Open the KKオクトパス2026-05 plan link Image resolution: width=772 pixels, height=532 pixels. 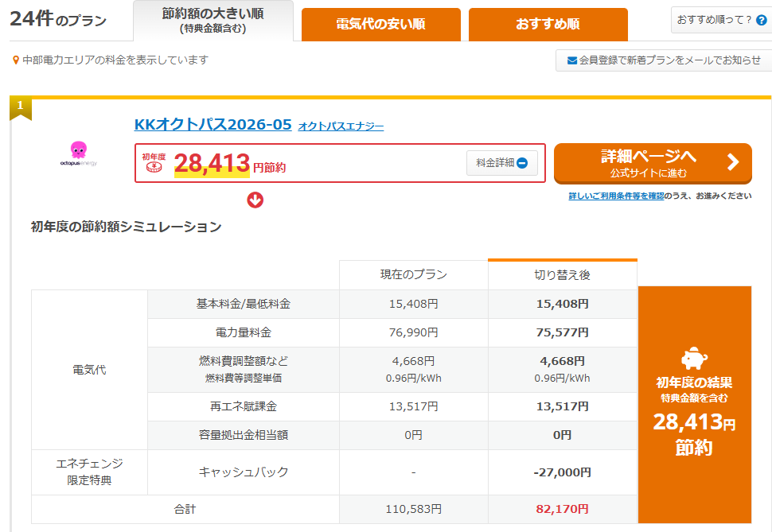pyautogui.click(x=213, y=125)
